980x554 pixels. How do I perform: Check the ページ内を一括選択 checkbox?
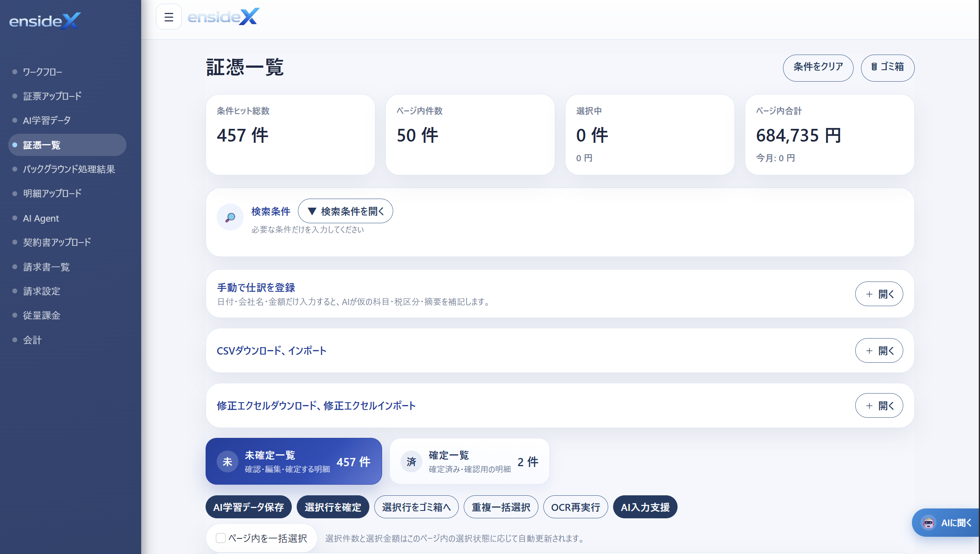point(221,538)
